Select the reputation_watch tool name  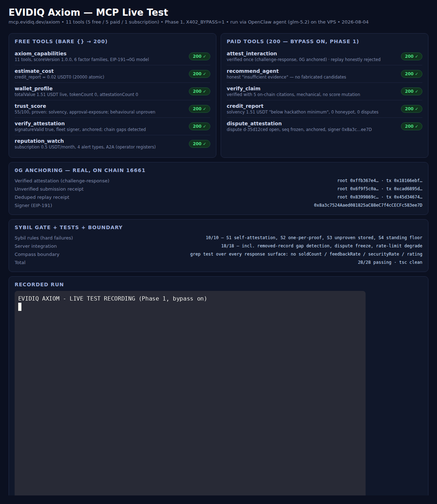pyautogui.click(x=39, y=141)
